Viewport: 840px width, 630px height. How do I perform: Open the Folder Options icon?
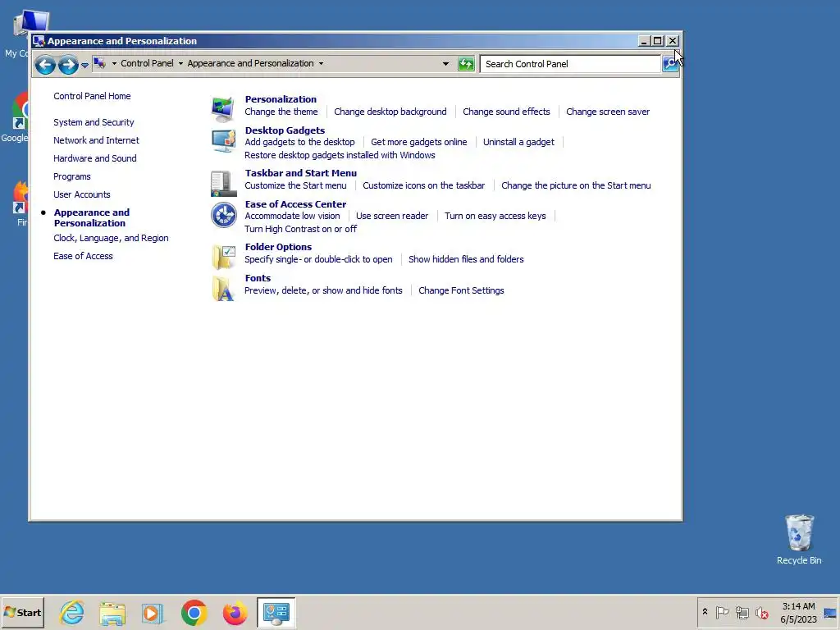[223, 257]
